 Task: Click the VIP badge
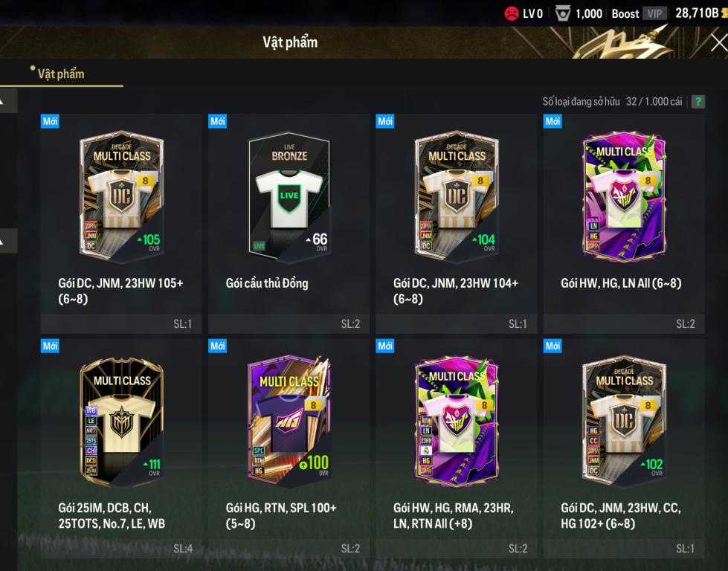[x=654, y=13]
